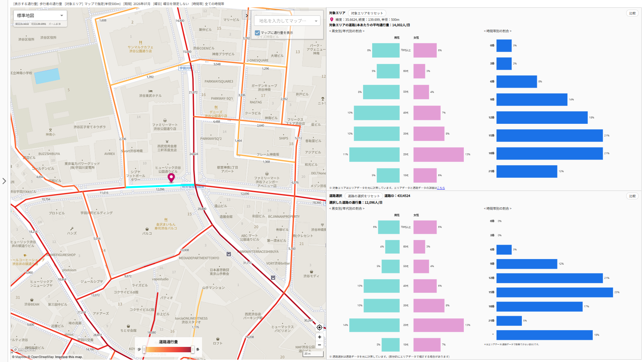Screen dimensions: 644x362
Task: Click 比較 button in the 対象エリア panel
Action: (x=632, y=13)
